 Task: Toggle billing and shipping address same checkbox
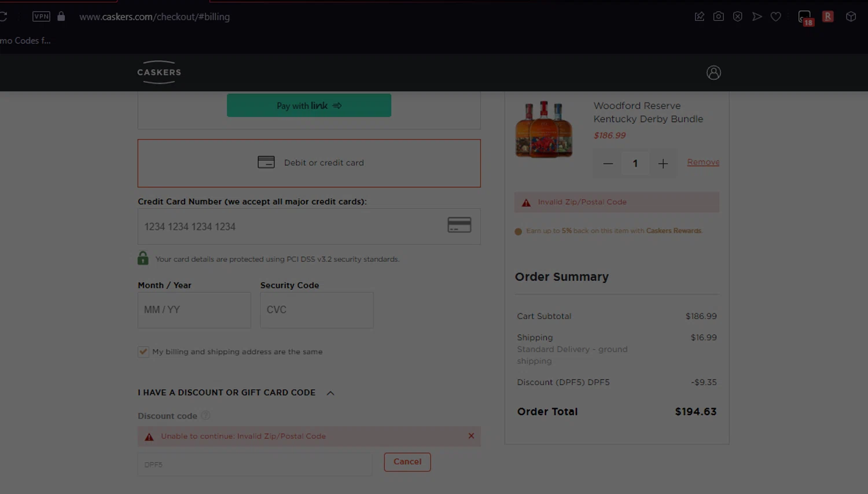click(x=143, y=352)
